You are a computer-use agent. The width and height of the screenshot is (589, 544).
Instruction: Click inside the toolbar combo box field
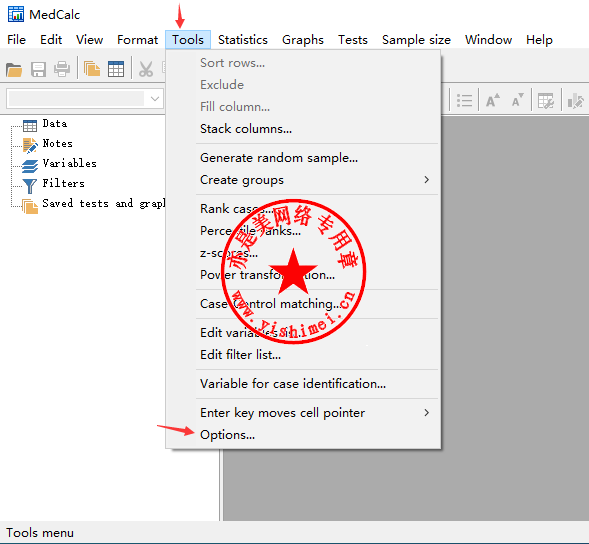coord(76,99)
